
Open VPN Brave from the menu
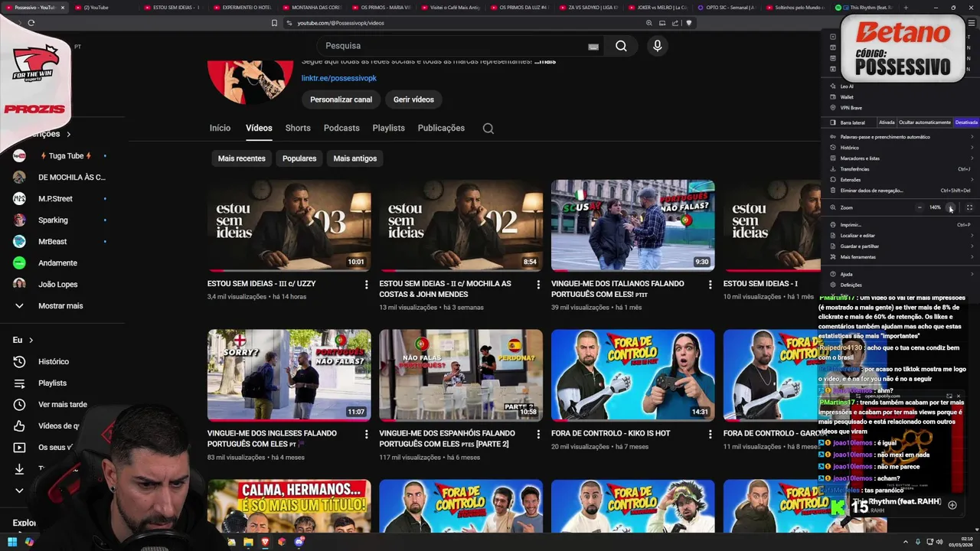(851, 108)
